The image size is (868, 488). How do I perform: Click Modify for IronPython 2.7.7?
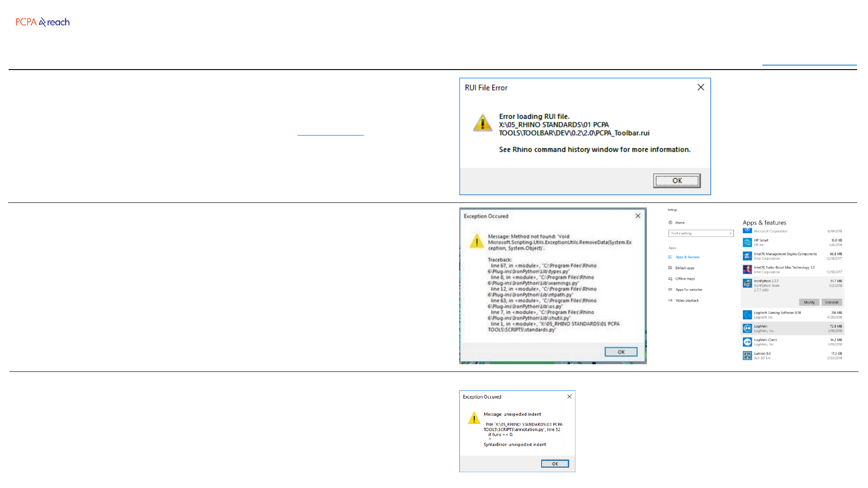tap(809, 302)
